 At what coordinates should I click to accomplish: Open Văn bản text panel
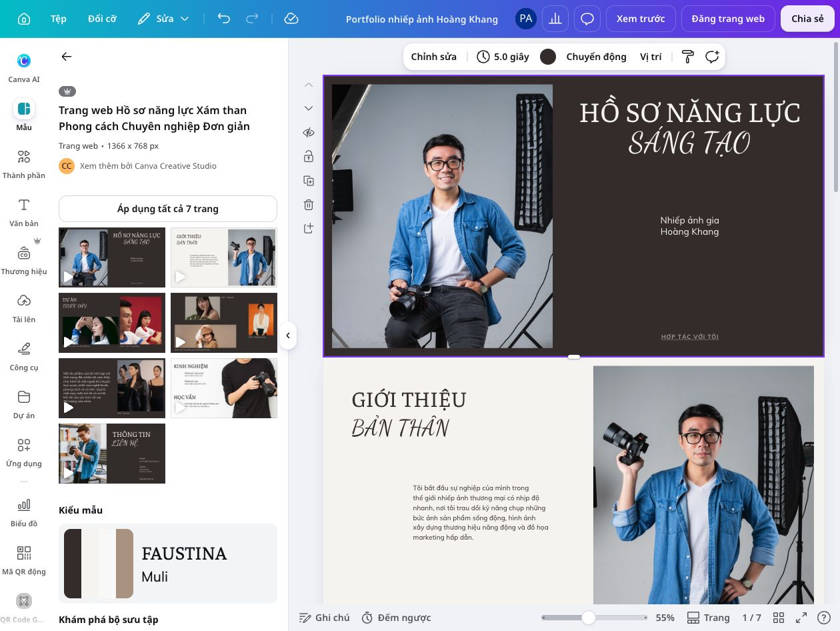pos(24,212)
